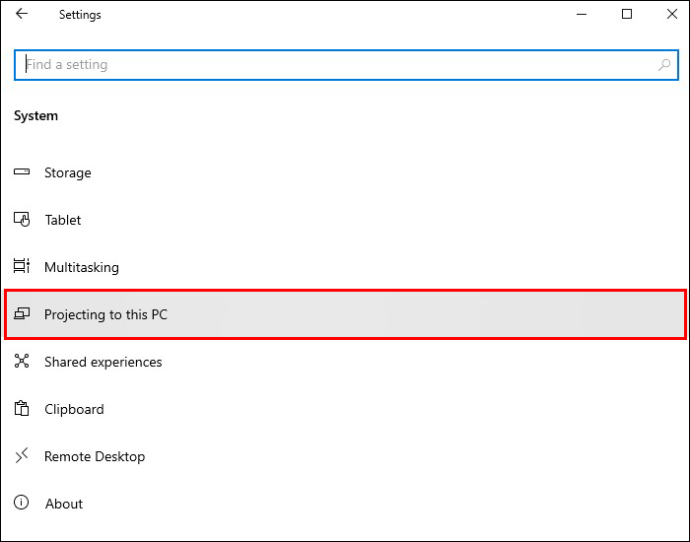
Task: Focus the Find a setting field
Action: pyautogui.click(x=330, y=65)
